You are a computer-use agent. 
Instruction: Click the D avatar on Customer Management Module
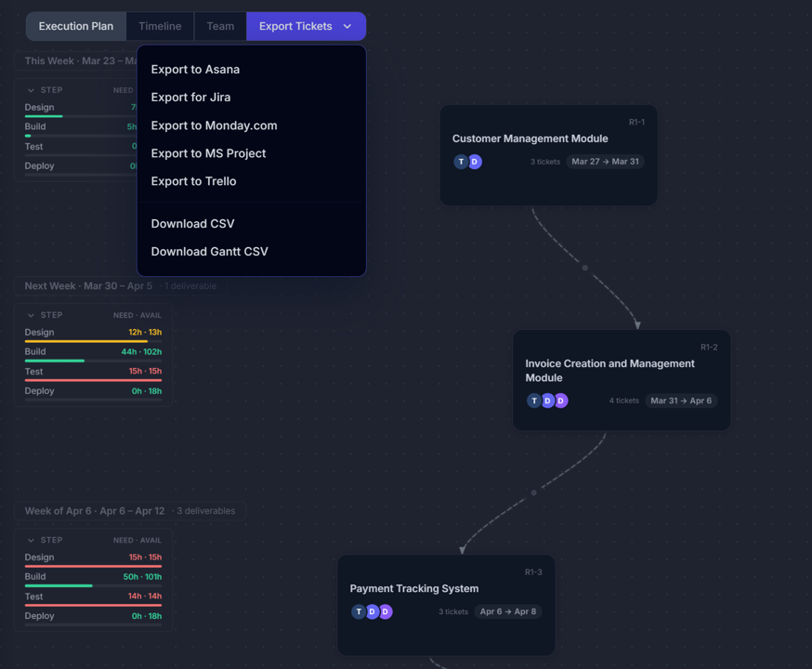(474, 162)
